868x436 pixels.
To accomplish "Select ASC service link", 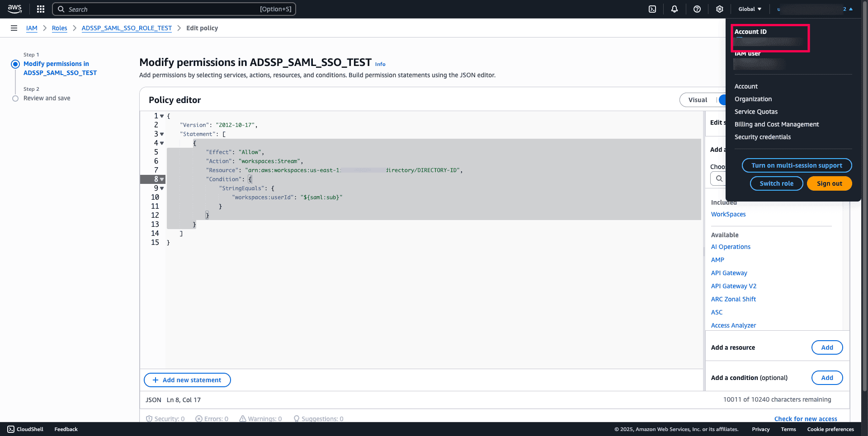I will coord(717,312).
